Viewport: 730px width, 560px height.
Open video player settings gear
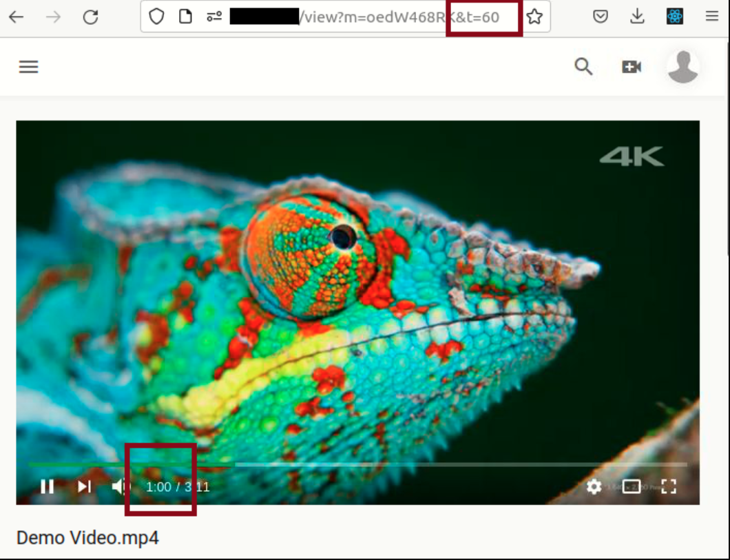point(594,487)
